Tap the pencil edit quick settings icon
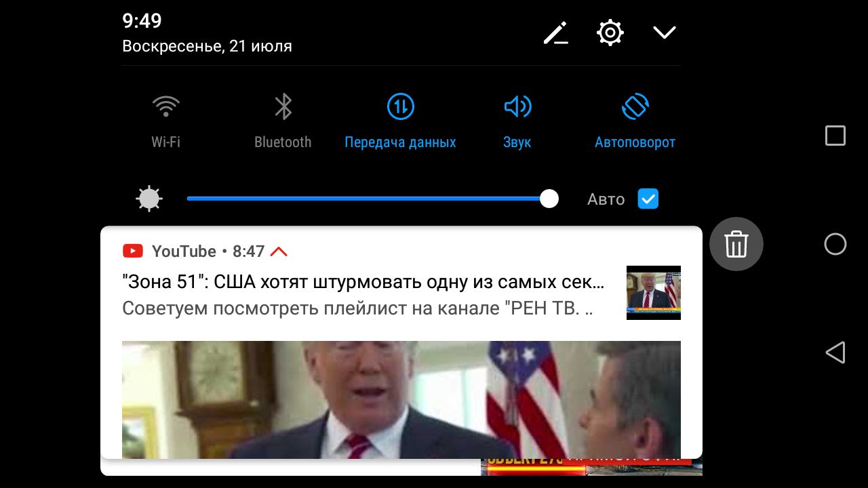The width and height of the screenshot is (868, 488). [x=555, y=33]
